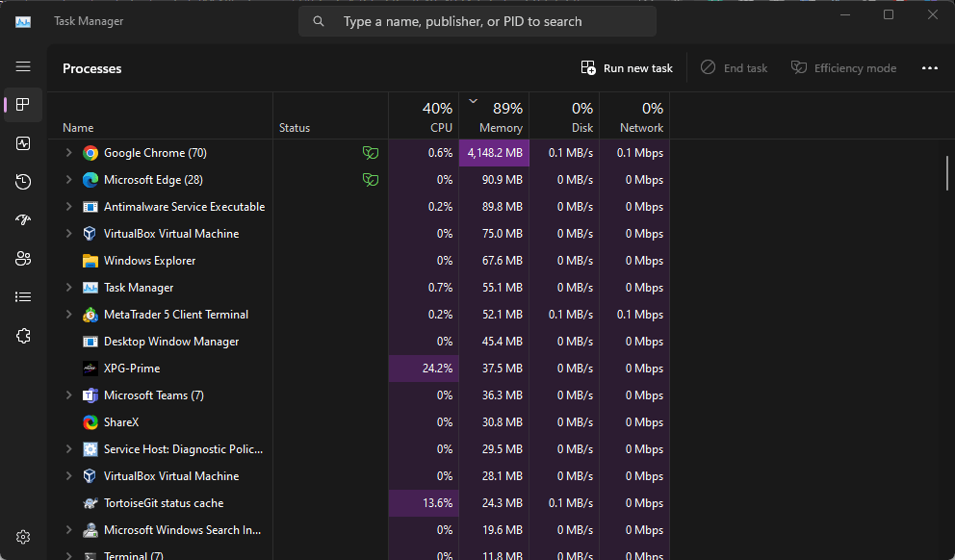Screen dimensions: 955x560
Task: Open the Users page in sidebar
Action: (23, 259)
